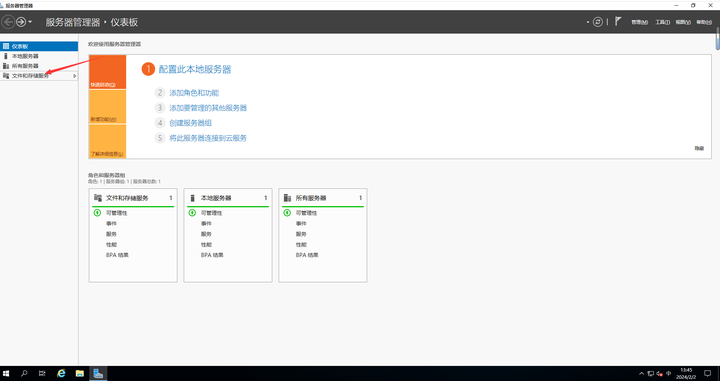Expand the 文件和存储服务 submenu arrow
Image resolution: width=720 pixels, height=381 pixels.
pyautogui.click(x=74, y=76)
